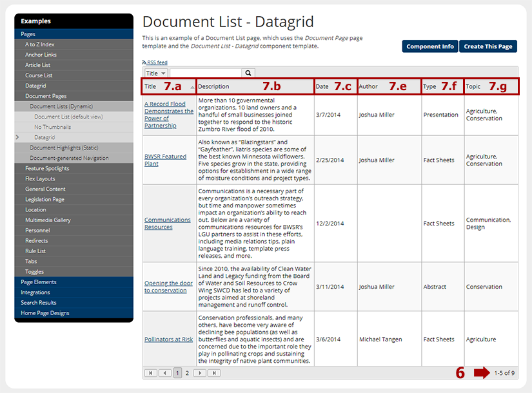532x393 pixels.
Task: Click the RSS feed icon
Action: [144, 62]
